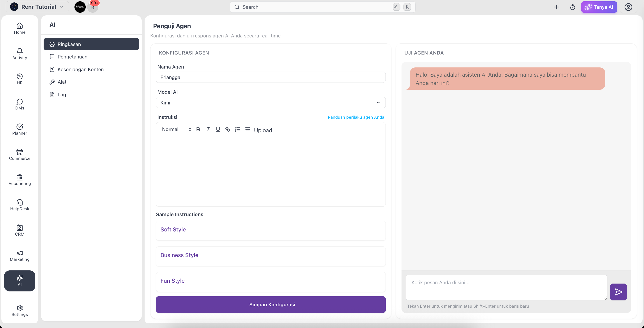Image resolution: width=644 pixels, height=328 pixels.
Task: Open the timer icon in top bar
Action: 573,7
